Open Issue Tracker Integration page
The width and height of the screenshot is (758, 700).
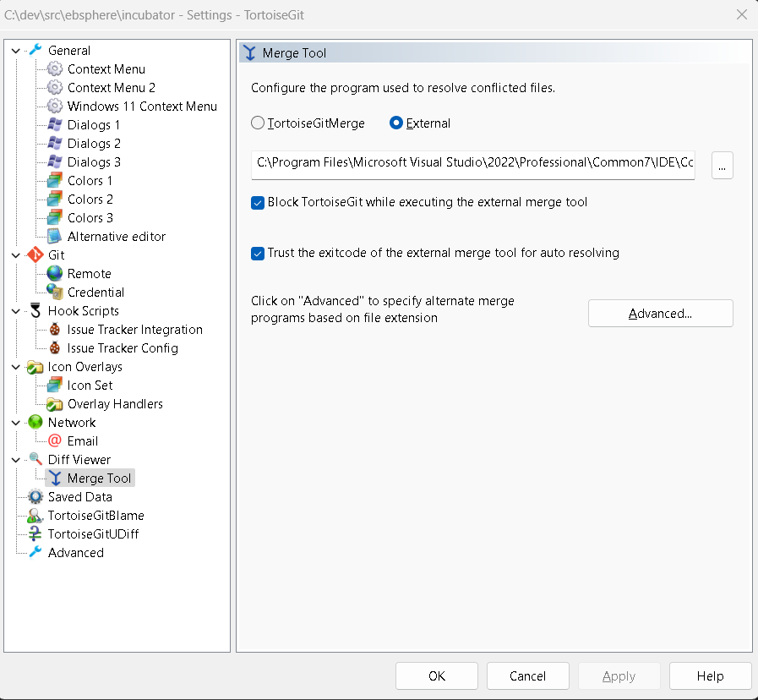pyautogui.click(x=135, y=330)
